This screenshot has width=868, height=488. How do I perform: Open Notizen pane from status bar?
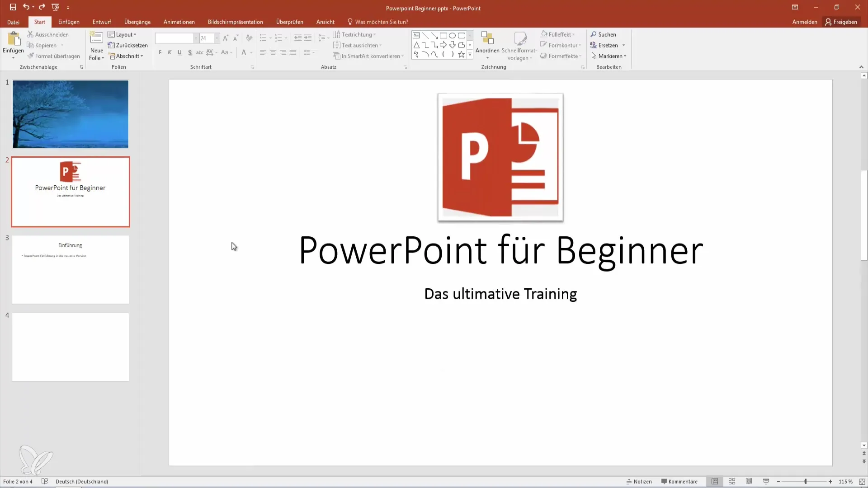pyautogui.click(x=639, y=482)
